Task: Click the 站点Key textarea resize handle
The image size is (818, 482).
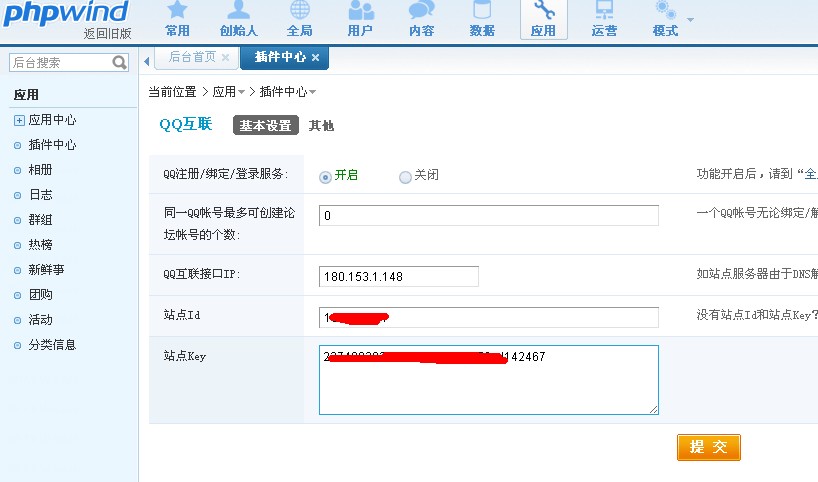Action: (x=654, y=409)
